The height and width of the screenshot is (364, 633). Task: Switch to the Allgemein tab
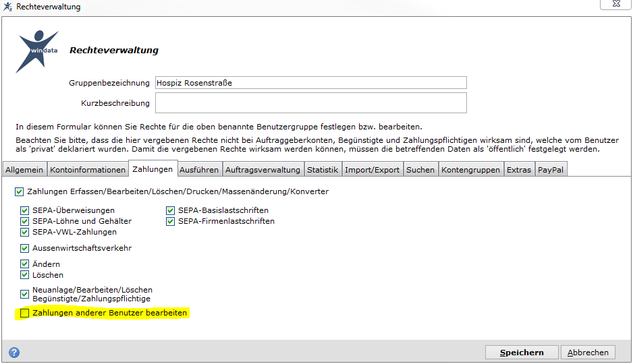point(24,170)
